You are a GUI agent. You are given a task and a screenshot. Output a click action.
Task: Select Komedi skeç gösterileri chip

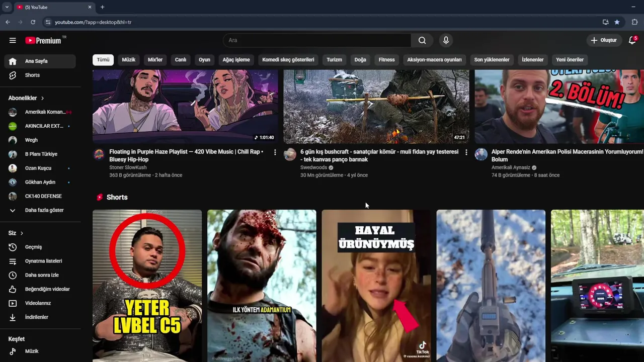(288, 60)
